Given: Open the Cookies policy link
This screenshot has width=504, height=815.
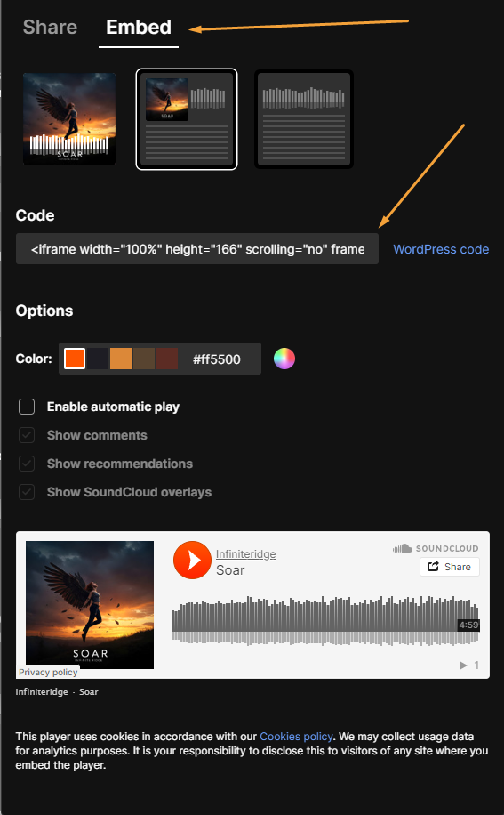Looking at the screenshot, I should click(x=296, y=737).
